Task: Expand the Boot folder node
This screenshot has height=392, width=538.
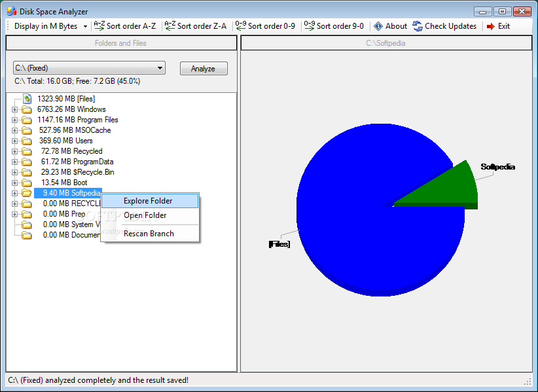Action: (x=14, y=183)
